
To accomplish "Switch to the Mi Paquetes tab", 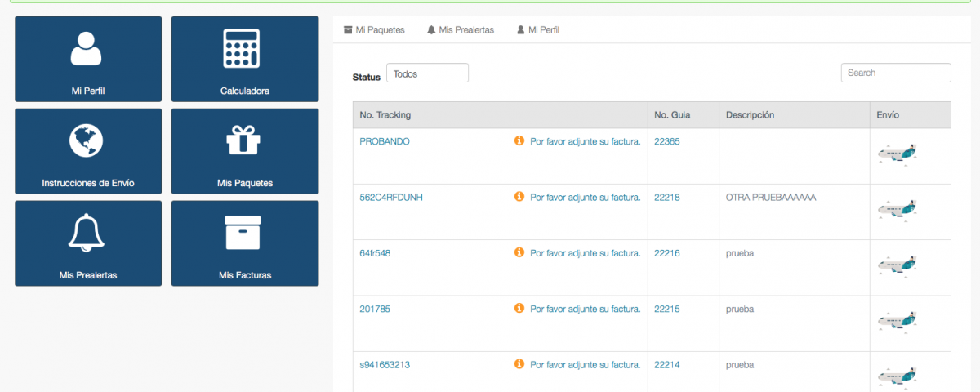I will (374, 29).
